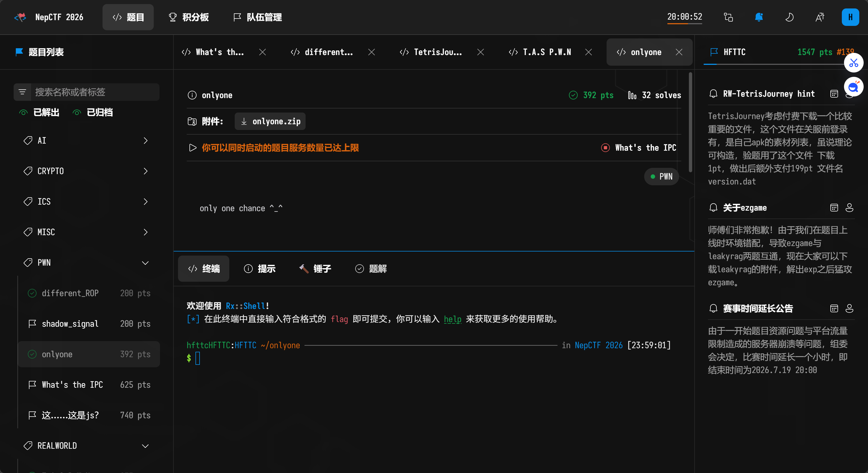The image size is (868, 473).
Task: Open What's the IPC challenge in list
Action: tap(89, 385)
